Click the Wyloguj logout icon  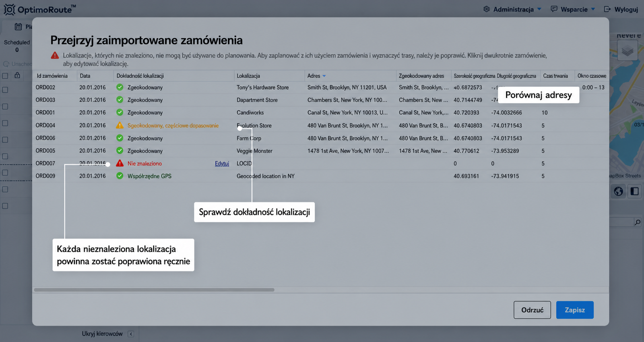click(x=607, y=9)
